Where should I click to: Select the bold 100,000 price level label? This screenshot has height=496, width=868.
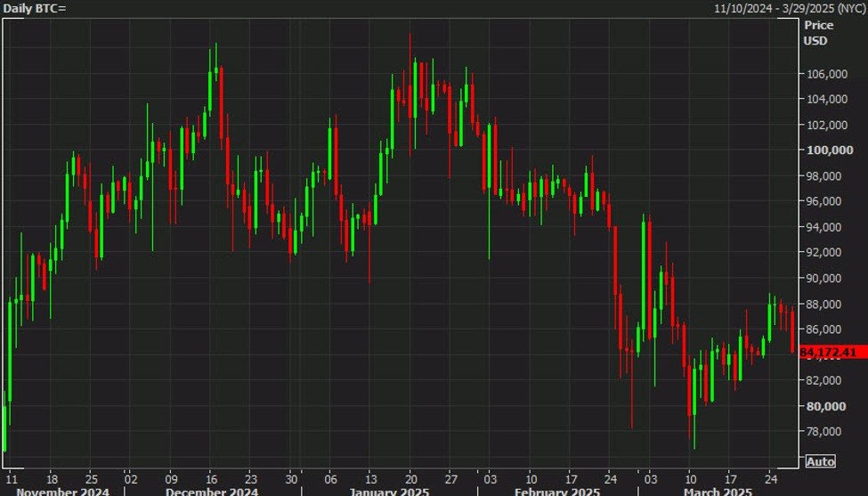tap(824, 150)
